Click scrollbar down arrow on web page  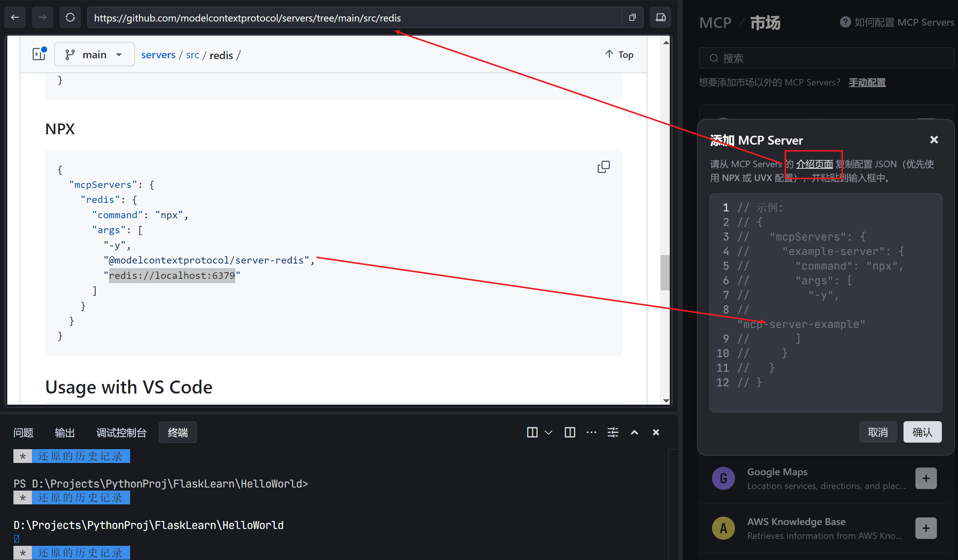[x=666, y=400]
